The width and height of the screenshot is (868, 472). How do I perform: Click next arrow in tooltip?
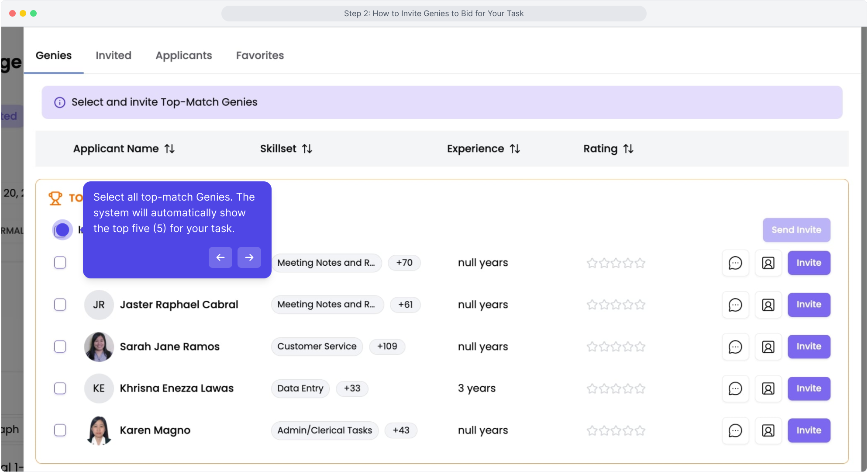(249, 257)
